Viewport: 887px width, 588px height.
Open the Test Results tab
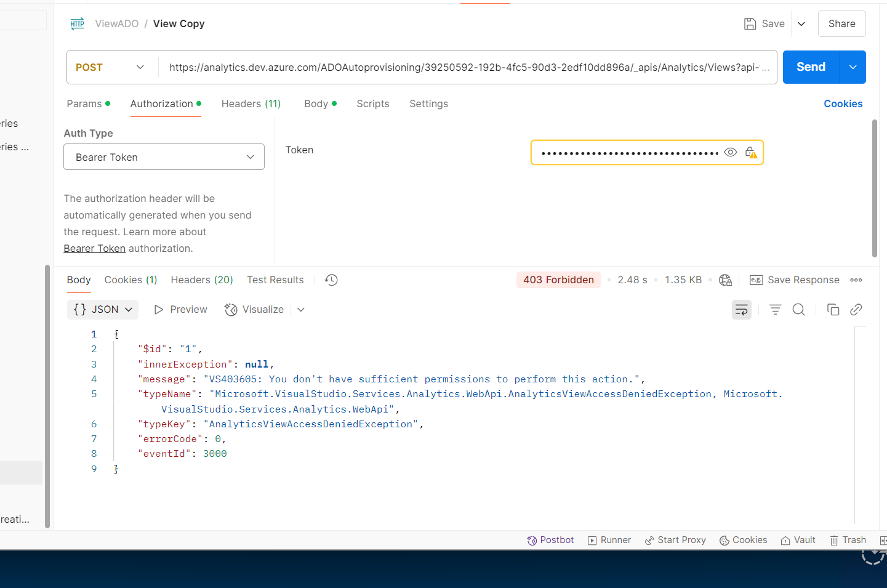[x=276, y=280]
